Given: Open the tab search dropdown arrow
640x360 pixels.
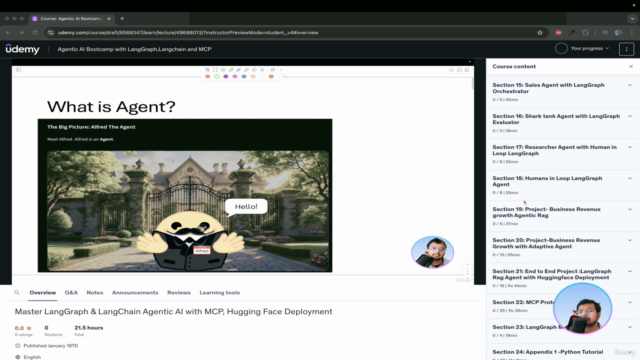Looking at the screenshot, I should 632,18.
